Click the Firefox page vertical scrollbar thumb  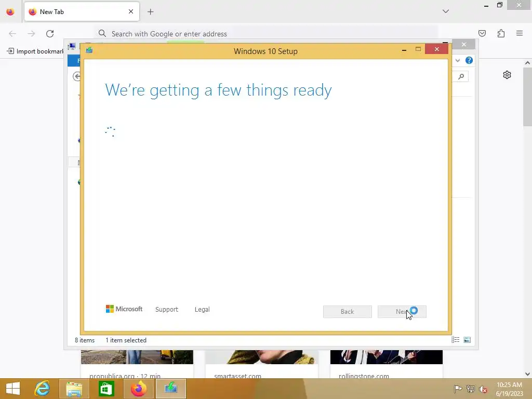tap(527, 97)
